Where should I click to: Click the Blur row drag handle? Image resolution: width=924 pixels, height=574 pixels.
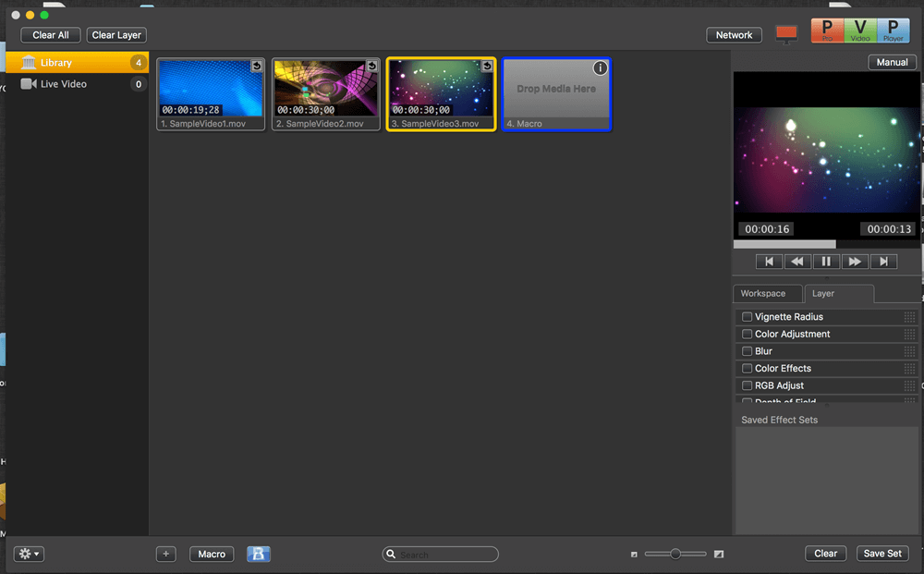click(x=909, y=351)
